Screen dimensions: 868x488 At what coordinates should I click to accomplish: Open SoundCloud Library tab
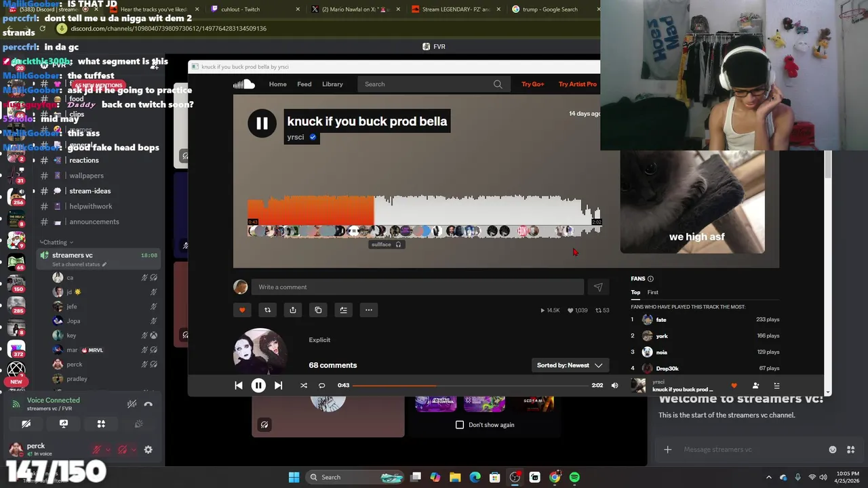(332, 84)
